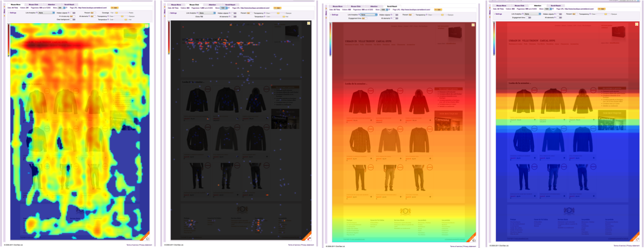Switch to Mouse Click tab in the fourth panel
The width and height of the screenshot is (644, 248).
[x=520, y=6]
